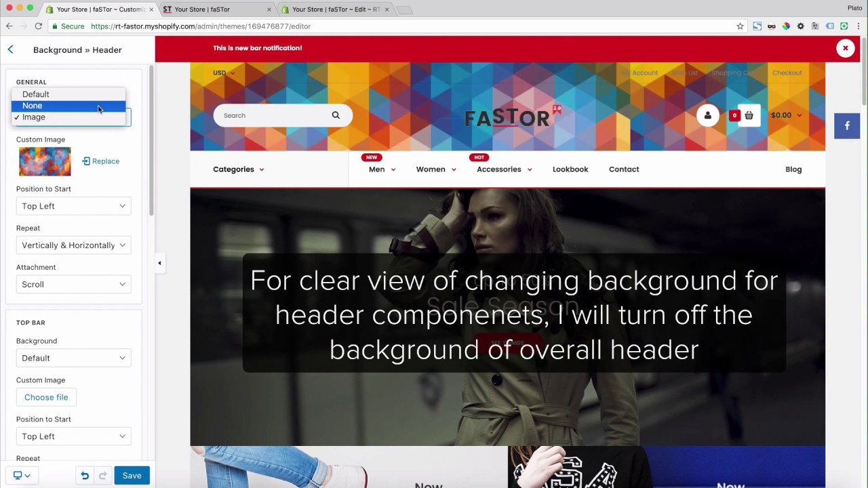Open the Accessories navigation menu
The height and width of the screenshot is (488, 868).
tap(505, 169)
